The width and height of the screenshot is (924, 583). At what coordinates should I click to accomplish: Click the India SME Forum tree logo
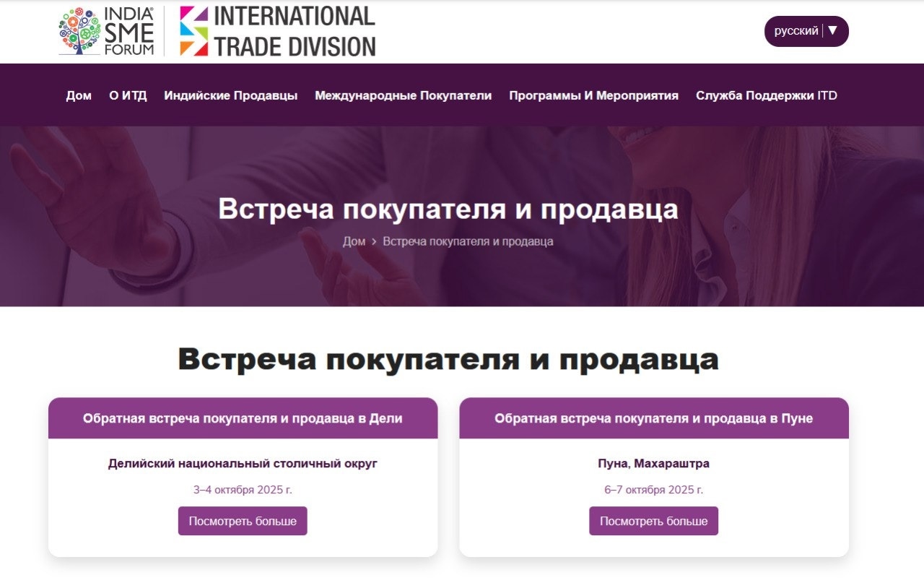79,32
